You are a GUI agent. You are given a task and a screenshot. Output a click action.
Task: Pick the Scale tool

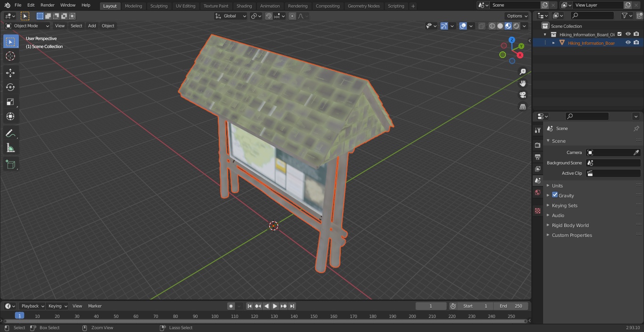click(x=10, y=102)
